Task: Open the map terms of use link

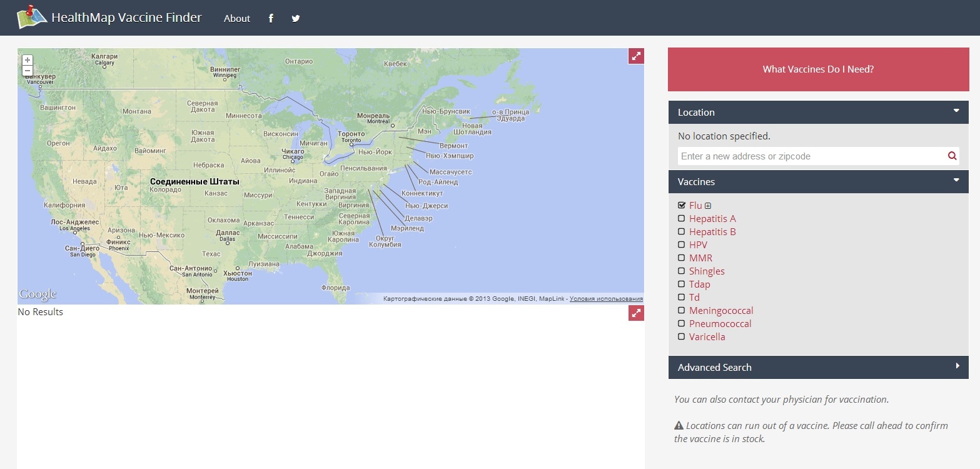Action: [606, 299]
